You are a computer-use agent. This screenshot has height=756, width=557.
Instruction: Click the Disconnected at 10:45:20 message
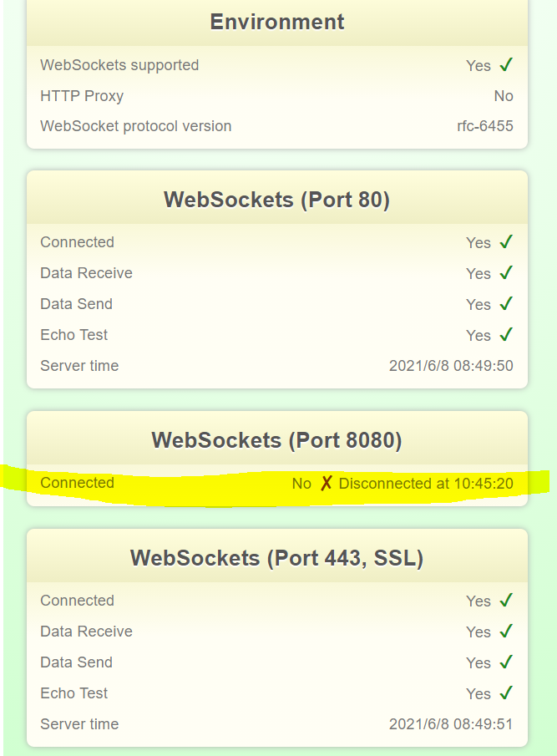click(x=426, y=484)
